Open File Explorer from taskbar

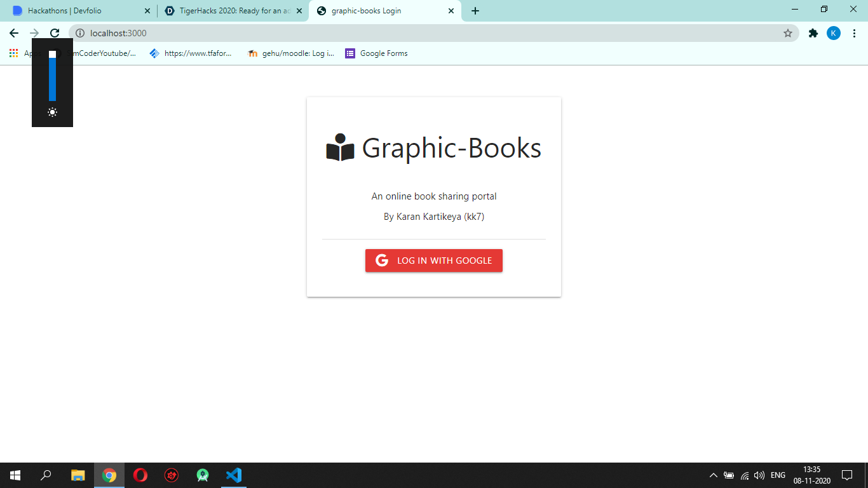click(78, 475)
